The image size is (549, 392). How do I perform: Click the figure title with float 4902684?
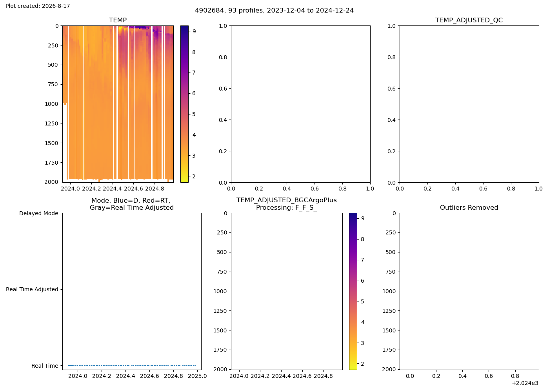(274, 10)
